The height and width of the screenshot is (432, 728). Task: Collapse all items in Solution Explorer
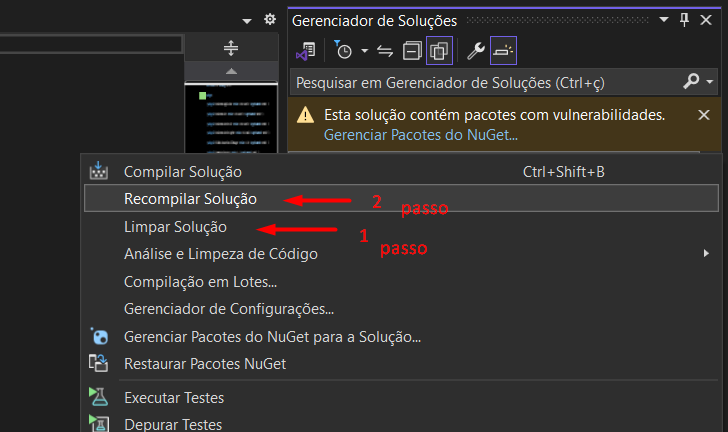[x=412, y=51]
